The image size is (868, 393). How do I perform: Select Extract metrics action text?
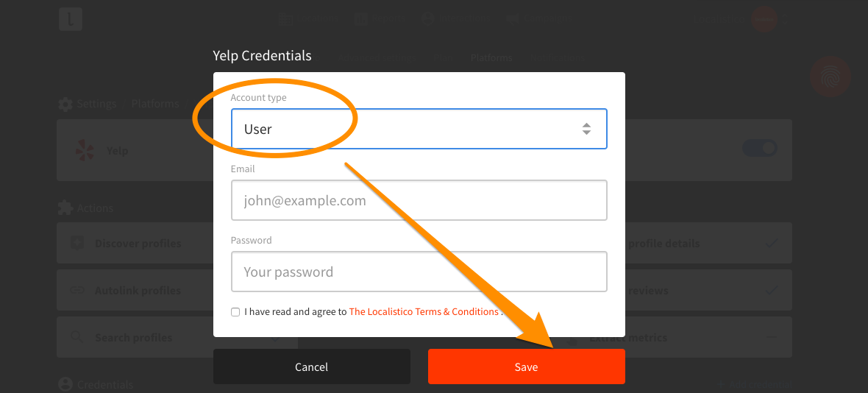click(628, 338)
